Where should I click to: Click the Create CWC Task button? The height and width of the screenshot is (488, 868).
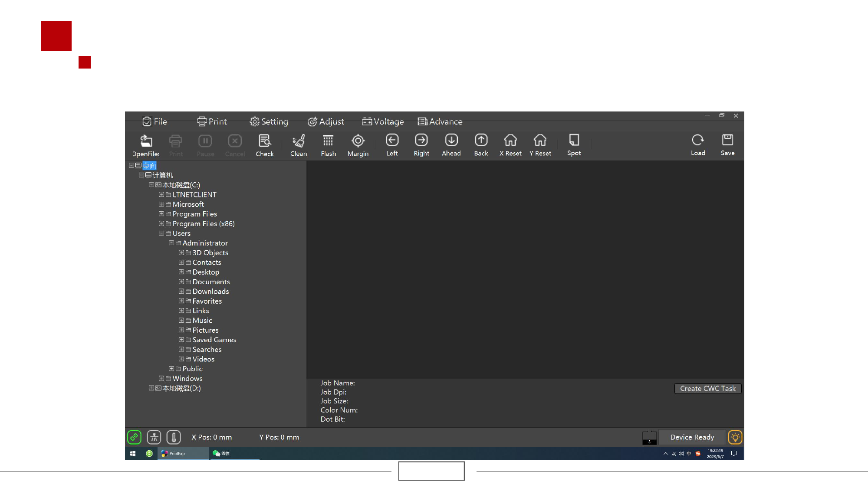click(707, 389)
